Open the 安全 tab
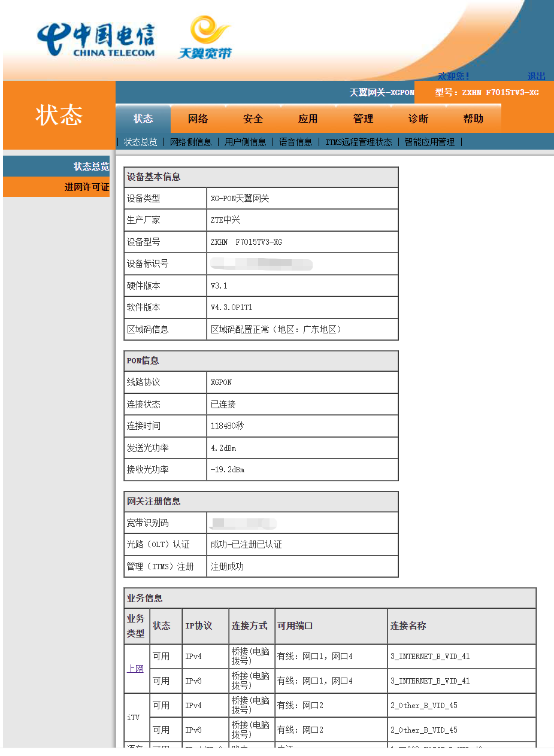 pyautogui.click(x=253, y=119)
